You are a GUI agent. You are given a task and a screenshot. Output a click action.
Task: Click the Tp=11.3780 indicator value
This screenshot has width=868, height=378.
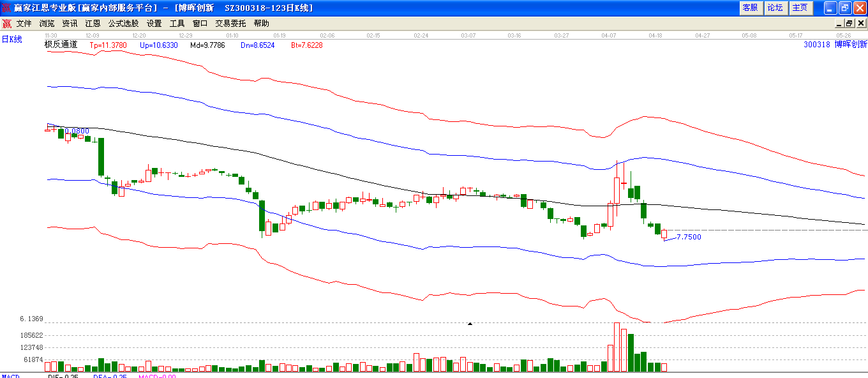pos(108,45)
